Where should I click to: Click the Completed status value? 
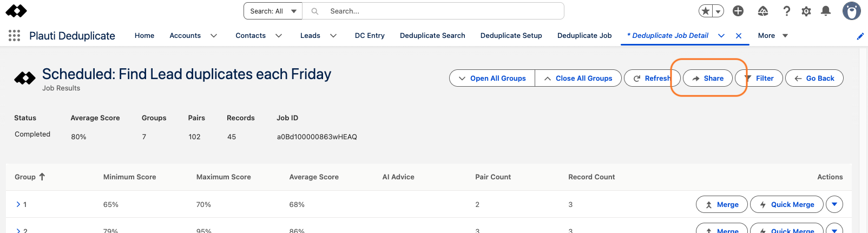(x=32, y=134)
